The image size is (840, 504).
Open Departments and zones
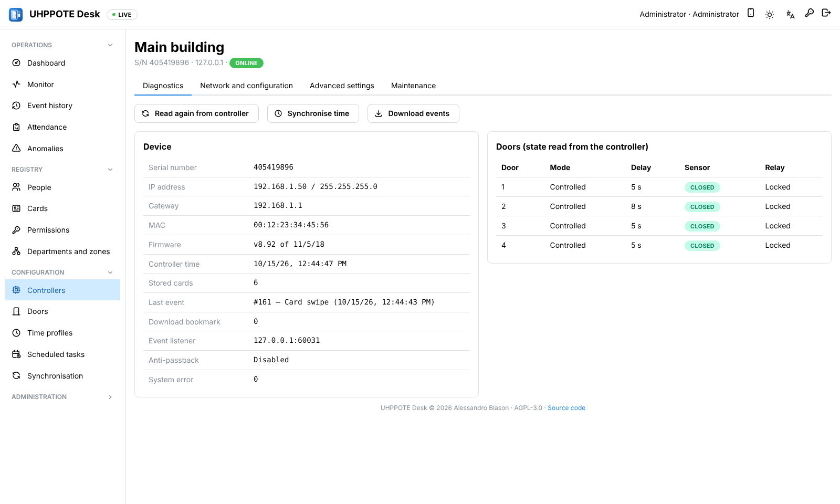pos(62,251)
